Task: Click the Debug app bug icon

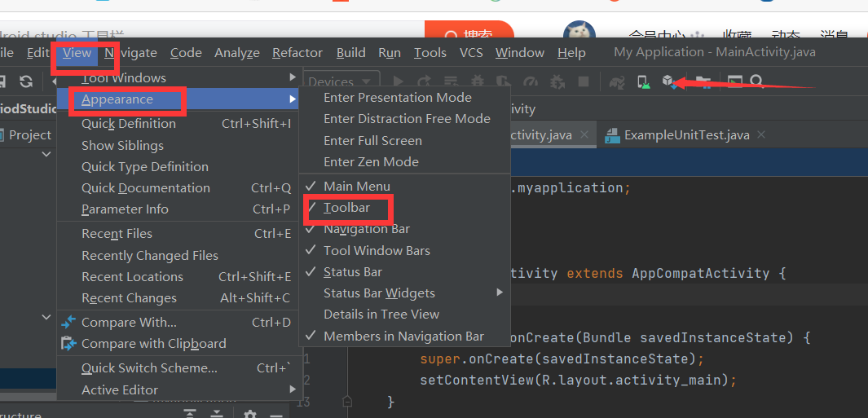Action: tap(477, 82)
